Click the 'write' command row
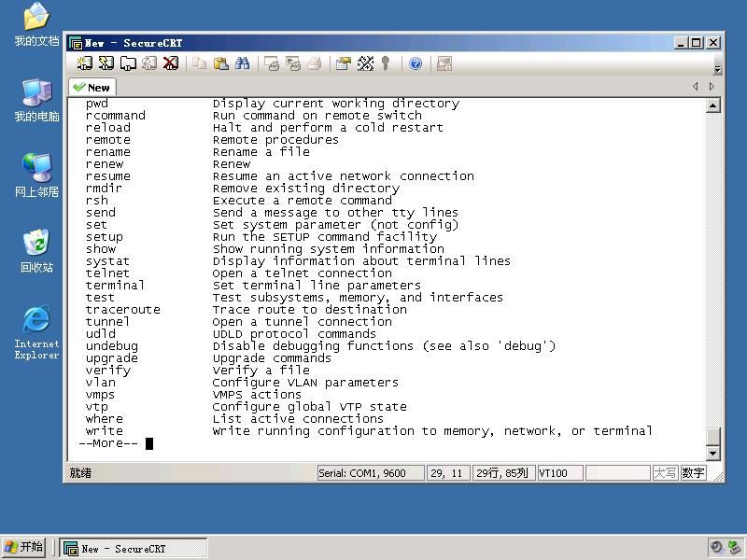The height and width of the screenshot is (560, 747). (x=369, y=431)
